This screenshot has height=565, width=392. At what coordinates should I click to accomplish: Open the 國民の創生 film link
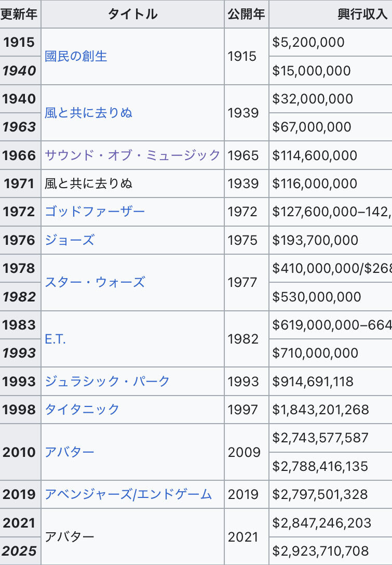76,56
